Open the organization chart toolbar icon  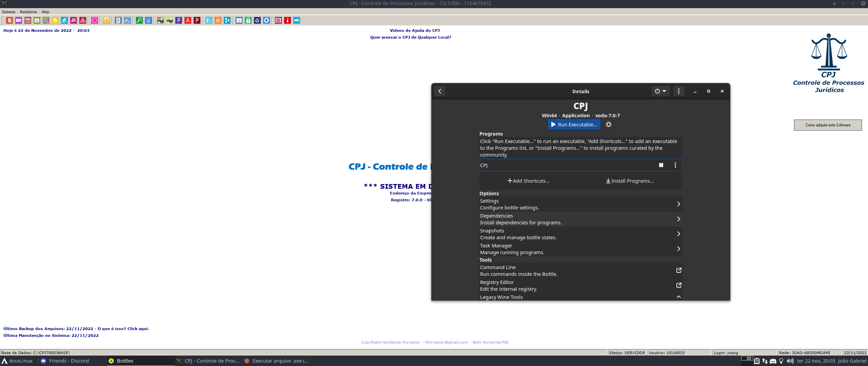tap(83, 20)
